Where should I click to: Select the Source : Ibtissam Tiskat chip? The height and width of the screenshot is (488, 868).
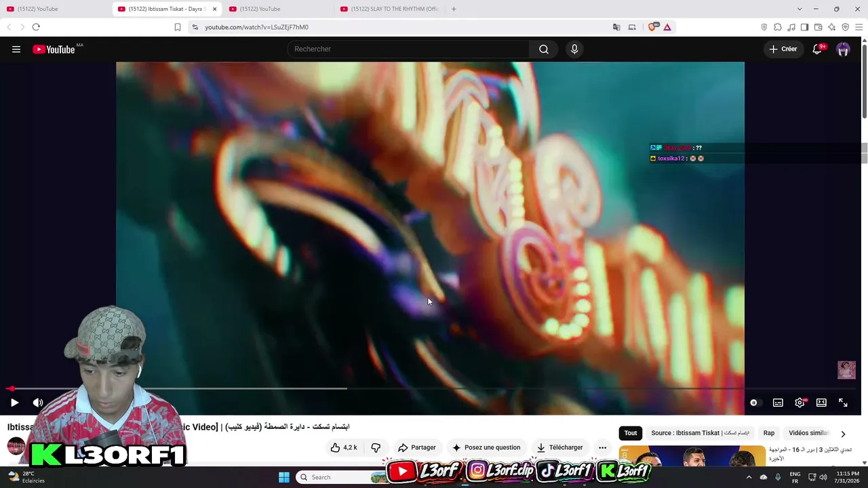[701, 433]
